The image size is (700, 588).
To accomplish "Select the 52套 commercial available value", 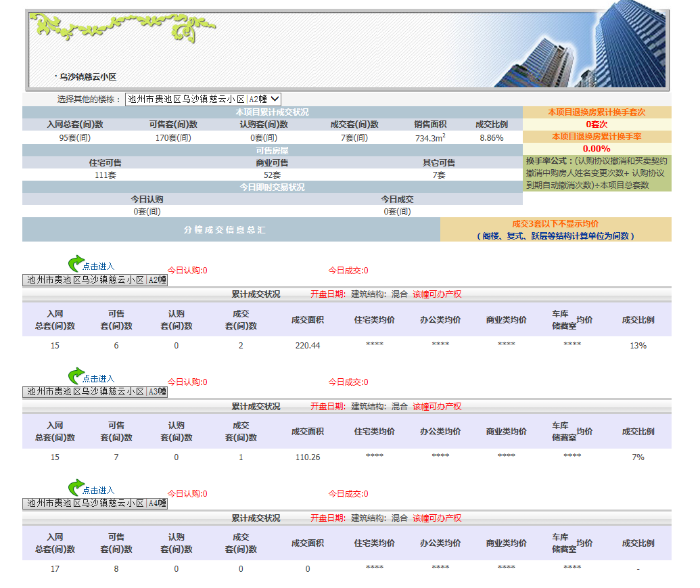I will click(273, 175).
